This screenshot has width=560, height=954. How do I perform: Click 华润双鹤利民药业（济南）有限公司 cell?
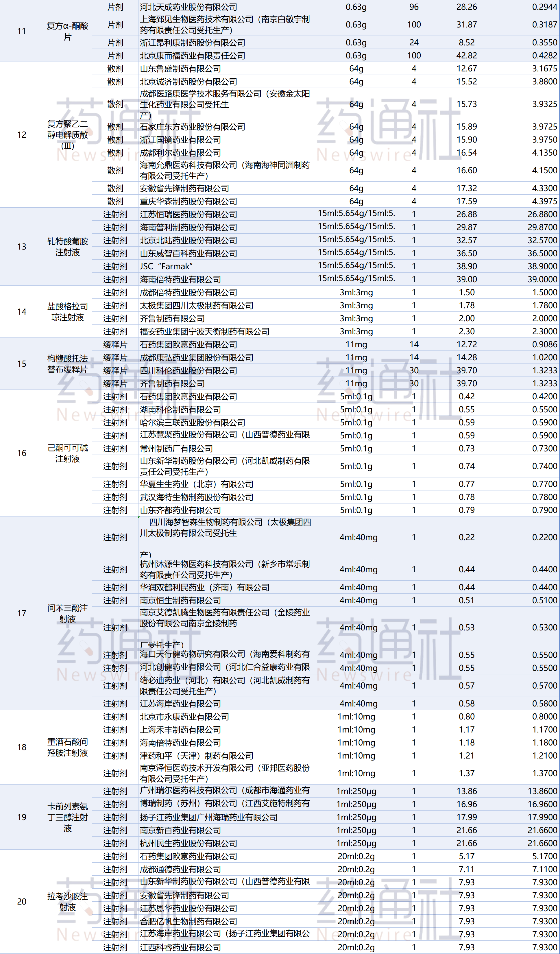204,587
